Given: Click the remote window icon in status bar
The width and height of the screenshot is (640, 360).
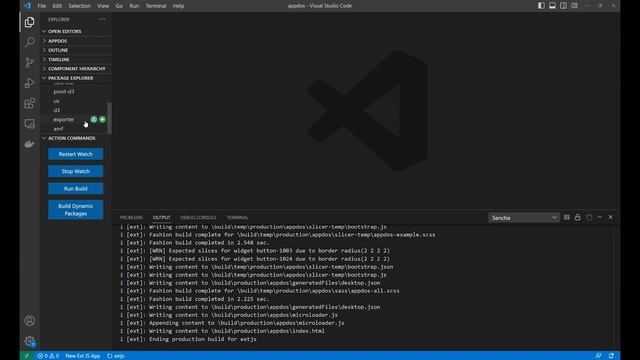Looking at the screenshot, I should click(x=27, y=356).
